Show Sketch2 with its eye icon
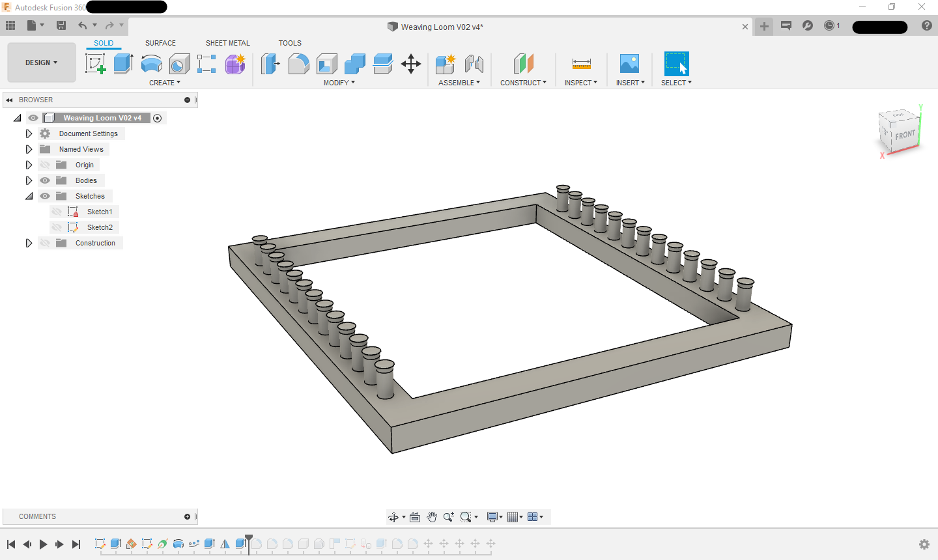Image resolution: width=938 pixels, height=560 pixels. tap(57, 227)
